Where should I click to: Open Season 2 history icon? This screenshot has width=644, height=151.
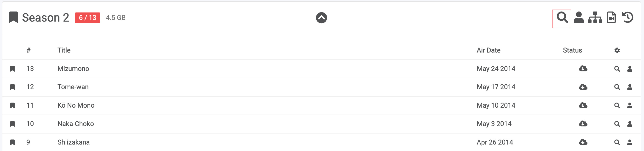[x=627, y=18]
